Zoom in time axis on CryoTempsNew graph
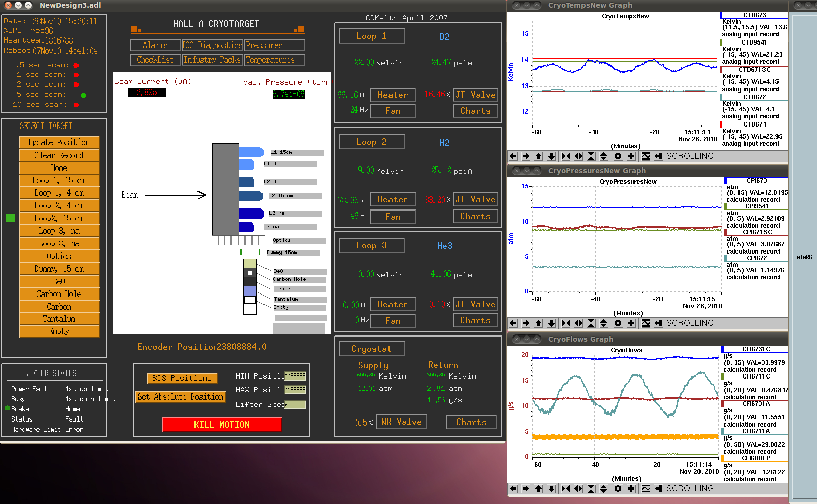The image size is (817, 504). tap(566, 156)
